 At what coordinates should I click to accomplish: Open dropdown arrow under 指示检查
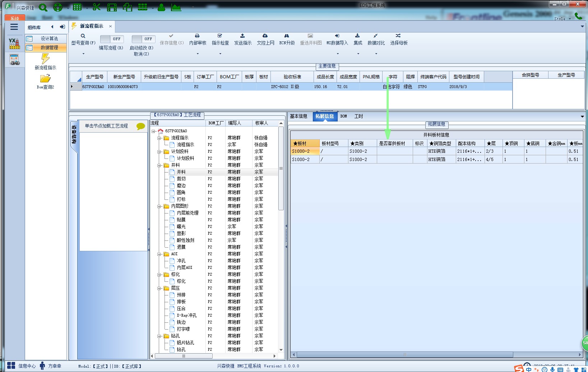(220, 54)
